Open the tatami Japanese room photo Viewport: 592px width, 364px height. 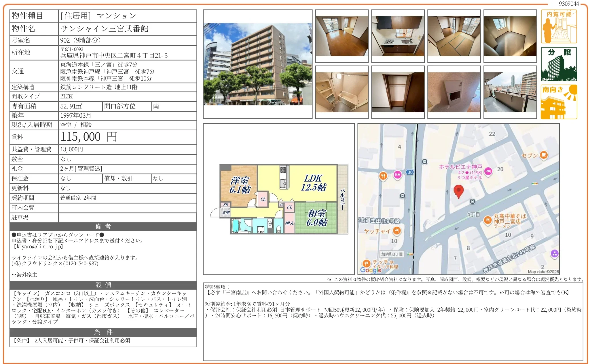click(454, 36)
